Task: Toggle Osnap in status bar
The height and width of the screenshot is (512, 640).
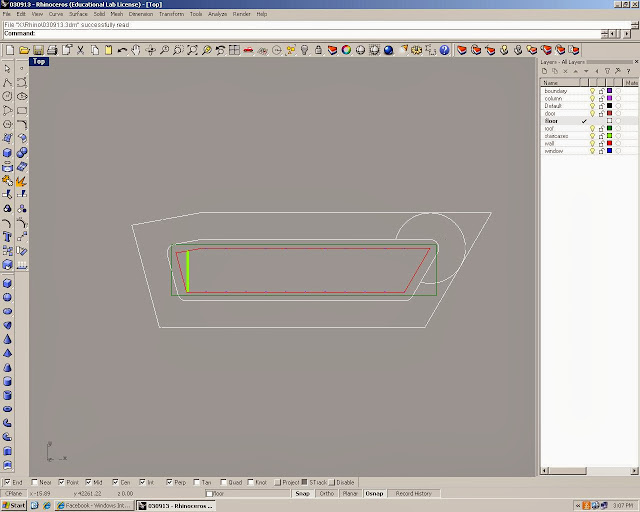Action: point(374,494)
